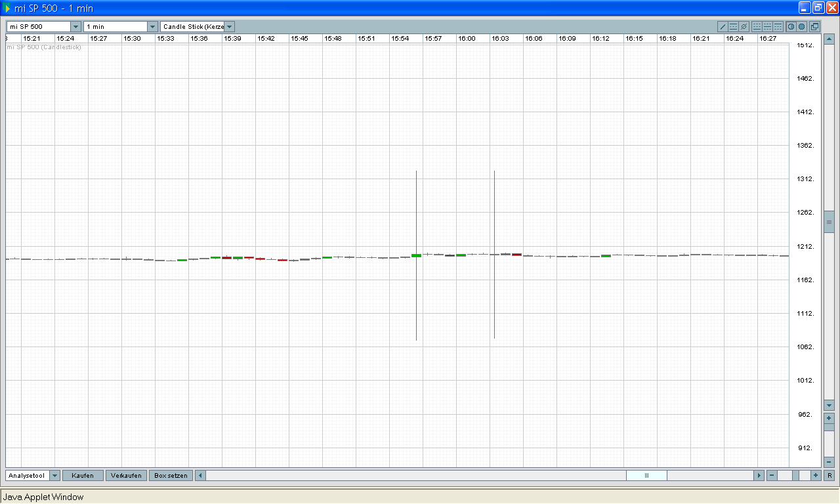Select the diagonal trend line drawing tool
The image size is (840, 504).
(723, 27)
